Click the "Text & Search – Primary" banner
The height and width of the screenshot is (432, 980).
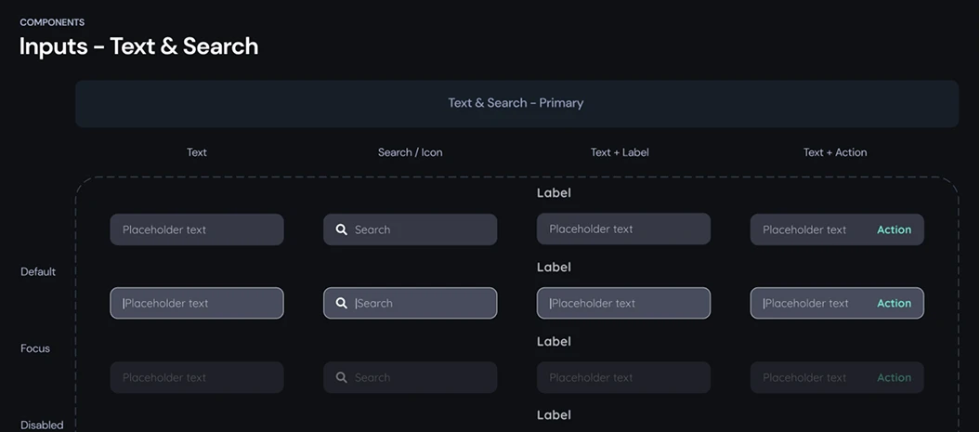point(516,104)
